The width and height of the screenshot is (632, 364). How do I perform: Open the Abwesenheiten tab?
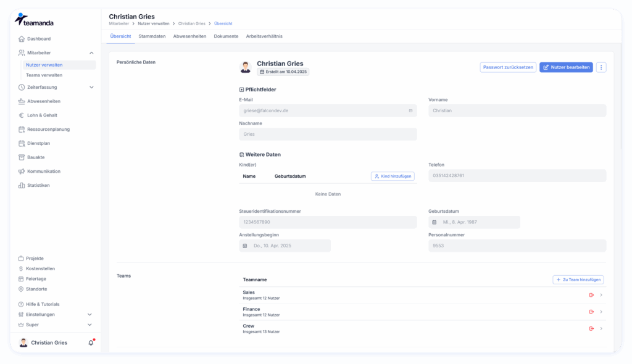pos(190,36)
